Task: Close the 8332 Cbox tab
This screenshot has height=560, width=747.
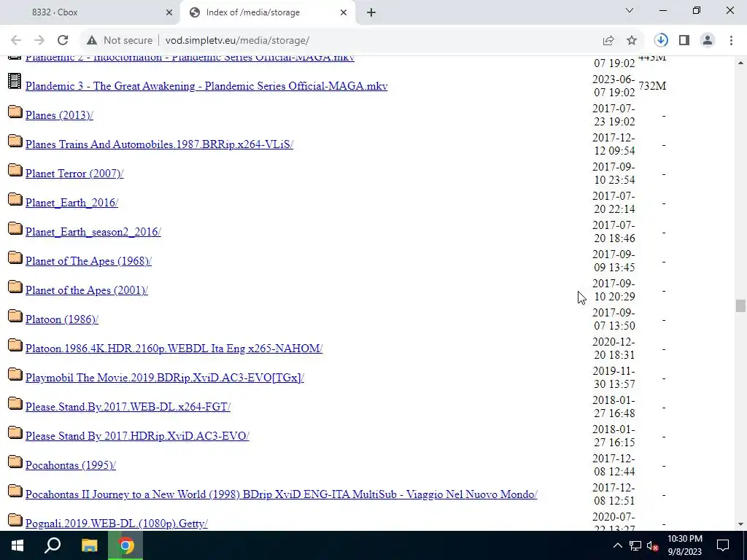Action: coord(169,12)
